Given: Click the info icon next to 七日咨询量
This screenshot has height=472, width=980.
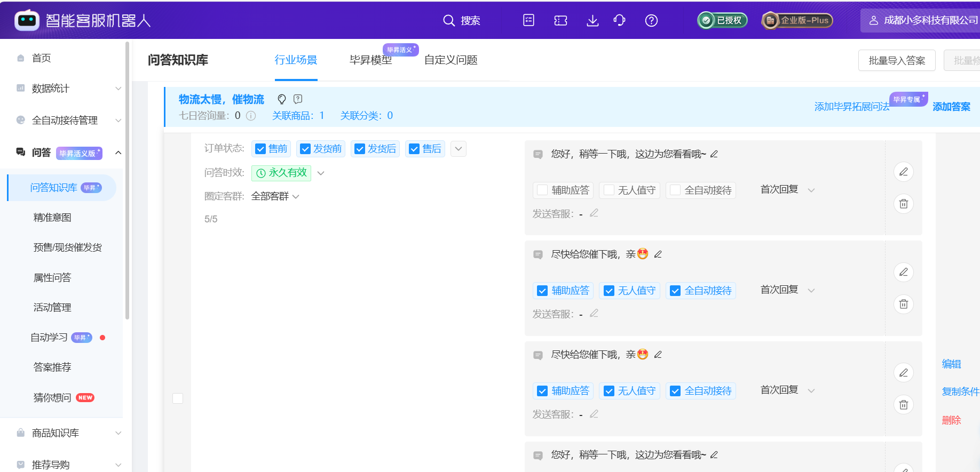Looking at the screenshot, I should click(x=251, y=116).
